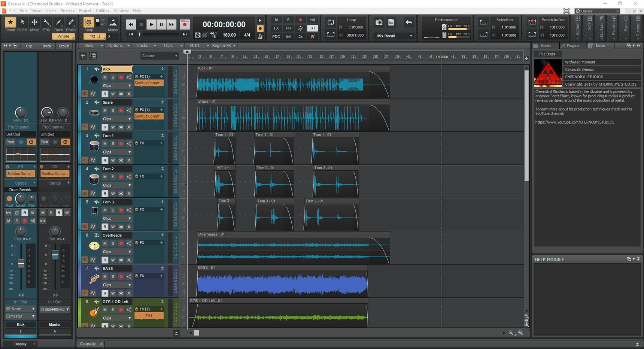Zoom out horizontally with magnifier minus

(x=511, y=333)
